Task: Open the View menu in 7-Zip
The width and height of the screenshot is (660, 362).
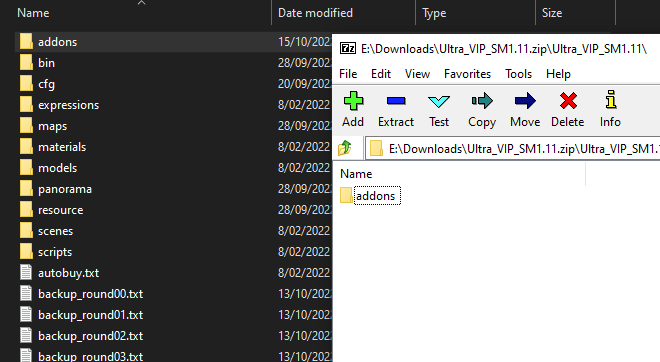Action: [x=417, y=74]
